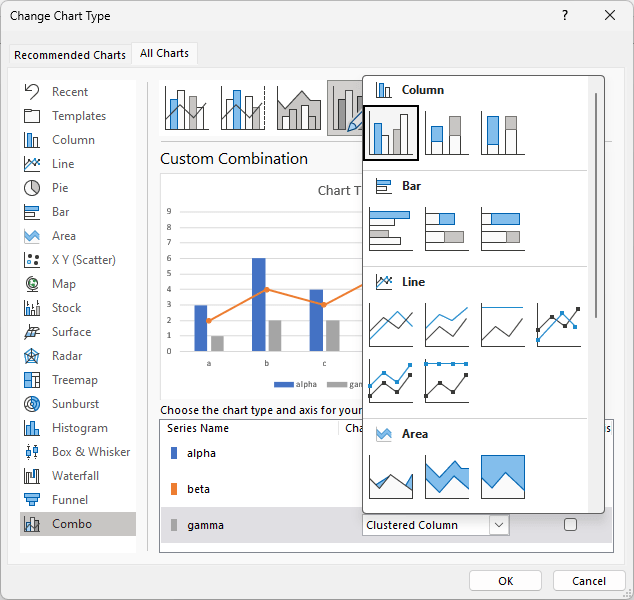Choose the 100% Stacked Column icon

(x=503, y=133)
